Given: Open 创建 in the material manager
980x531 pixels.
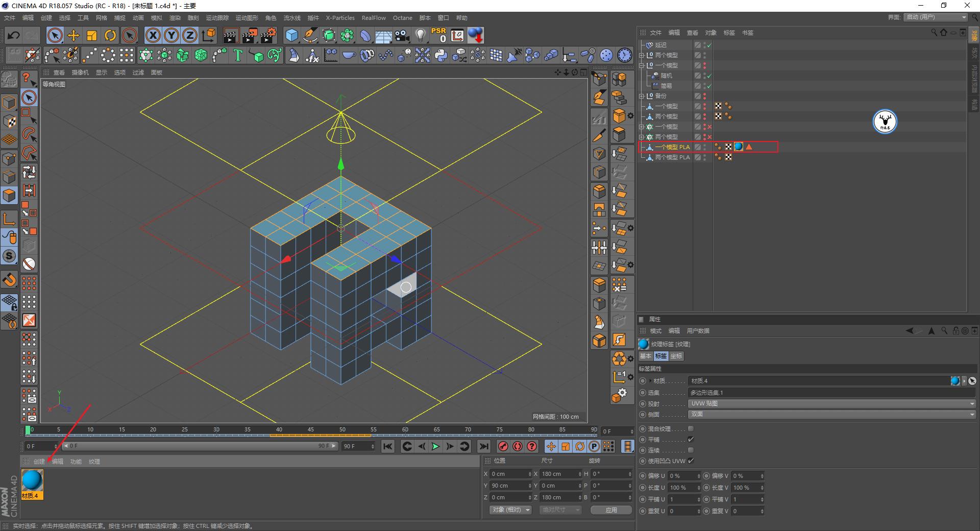Looking at the screenshot, I should (x=39, y=462).
